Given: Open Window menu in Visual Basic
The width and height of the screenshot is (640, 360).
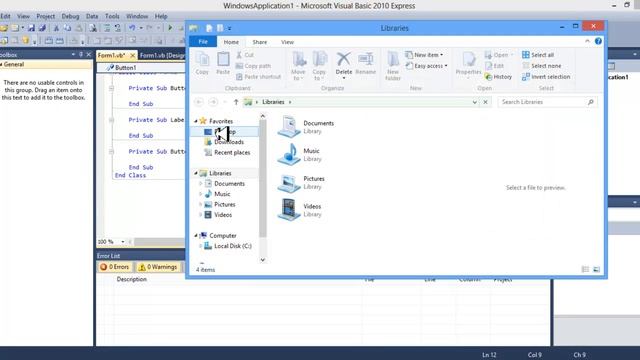Looking at the screenshot, I should [x=137, y=16].
